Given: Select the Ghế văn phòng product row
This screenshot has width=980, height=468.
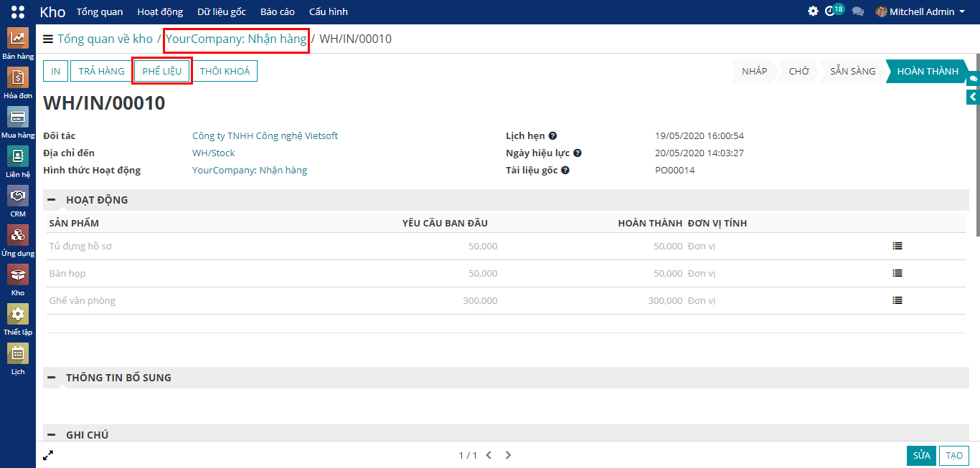Looking at the screenshot, I should click(506, 301).
